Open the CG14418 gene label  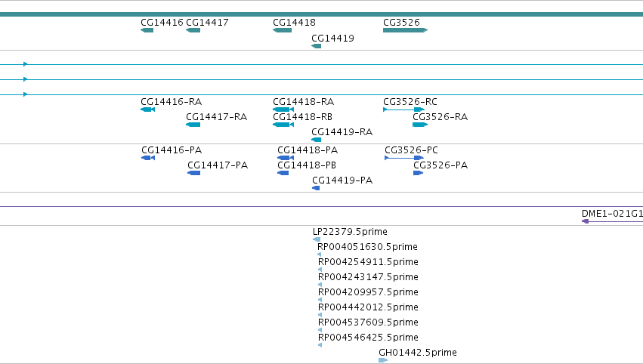pyautogui.click(x=294, y=23)
